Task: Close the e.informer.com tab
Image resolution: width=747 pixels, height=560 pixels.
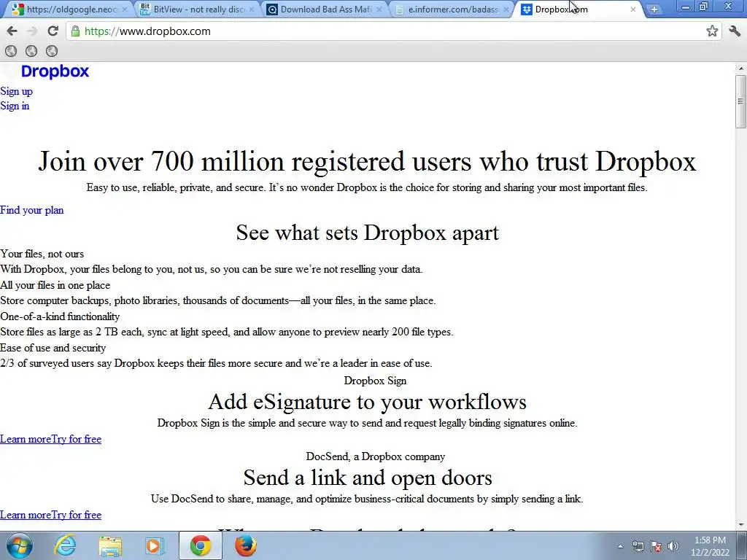Action: [x=506, y=9]
